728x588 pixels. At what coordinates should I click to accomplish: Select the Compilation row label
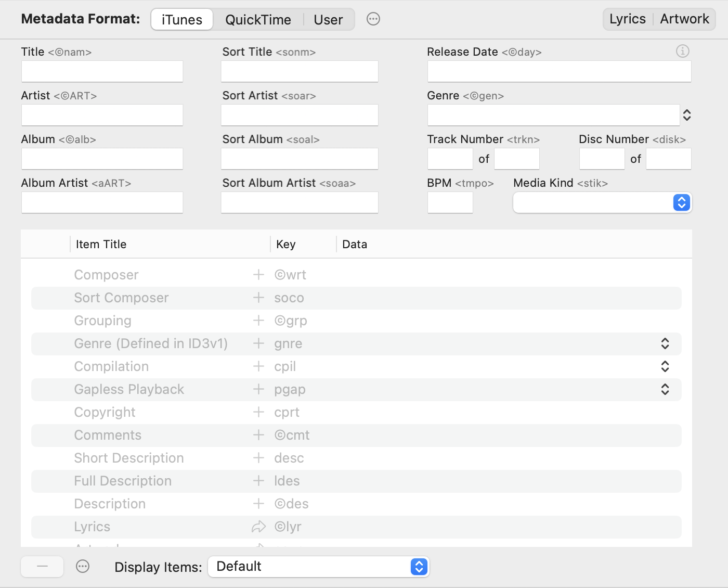click(111, 366)
